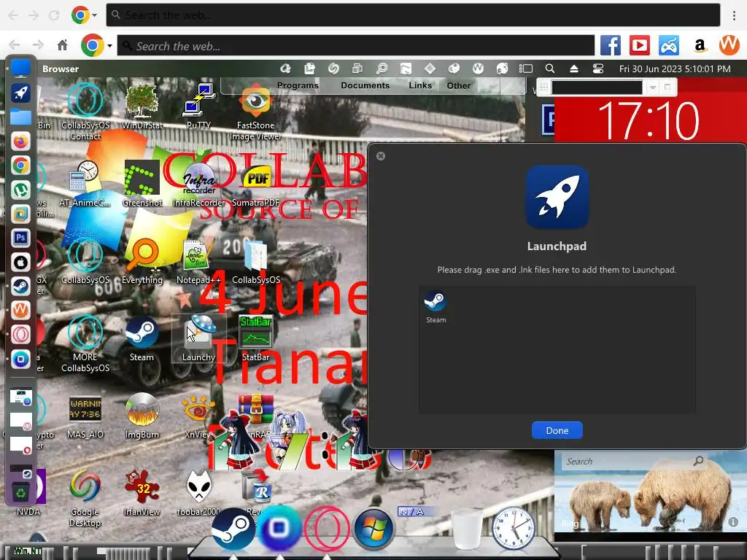747x560 pixels.
Task: Open the Amazon shortcut in browser toolbar
Action: click(x=699, y=46)
